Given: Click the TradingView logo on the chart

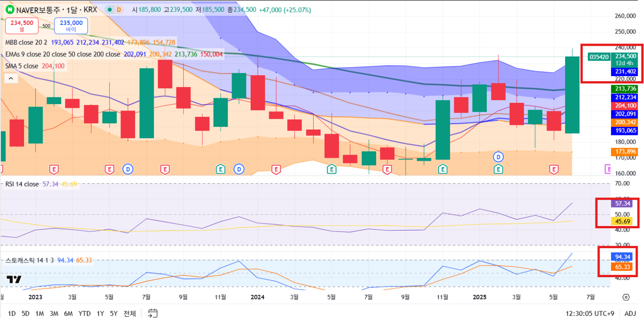Looking at the screenshot, I should (14, 279).
